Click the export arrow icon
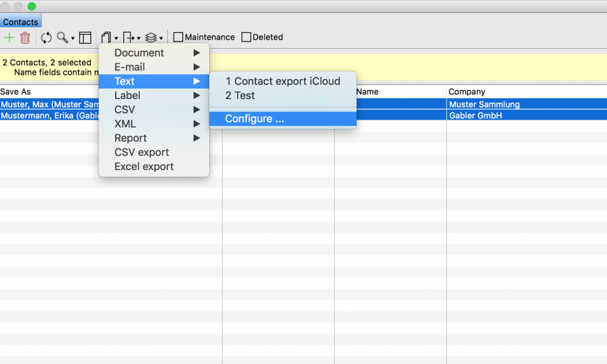 (x=129, y=37)
